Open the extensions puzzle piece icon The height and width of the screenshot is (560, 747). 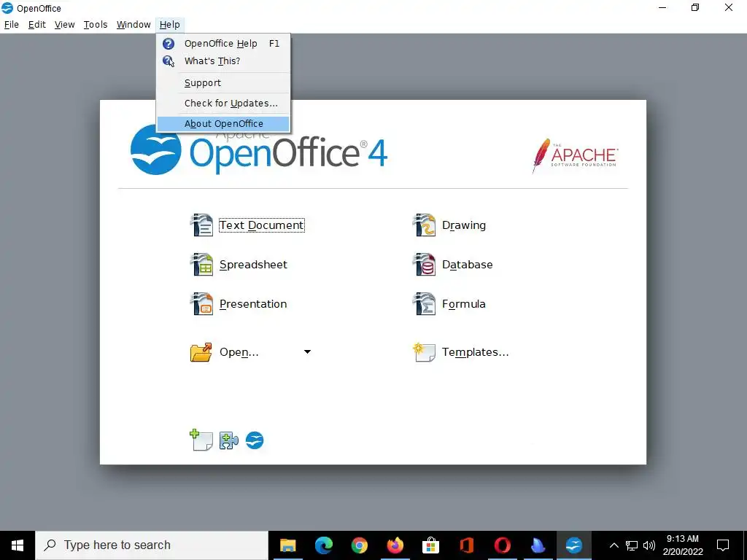[x=228, y=440]
